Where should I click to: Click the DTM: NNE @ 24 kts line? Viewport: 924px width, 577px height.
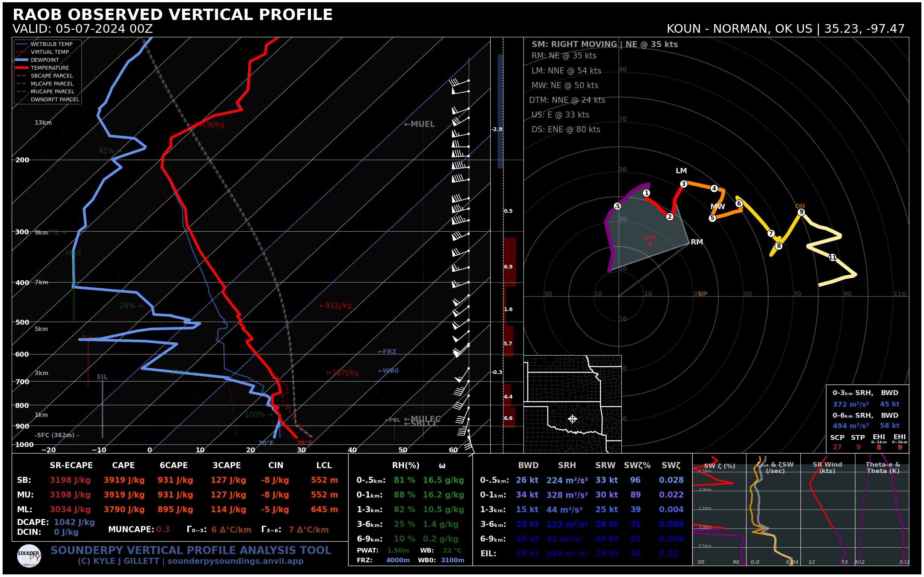pyautogui.click(x=567, y=100)
